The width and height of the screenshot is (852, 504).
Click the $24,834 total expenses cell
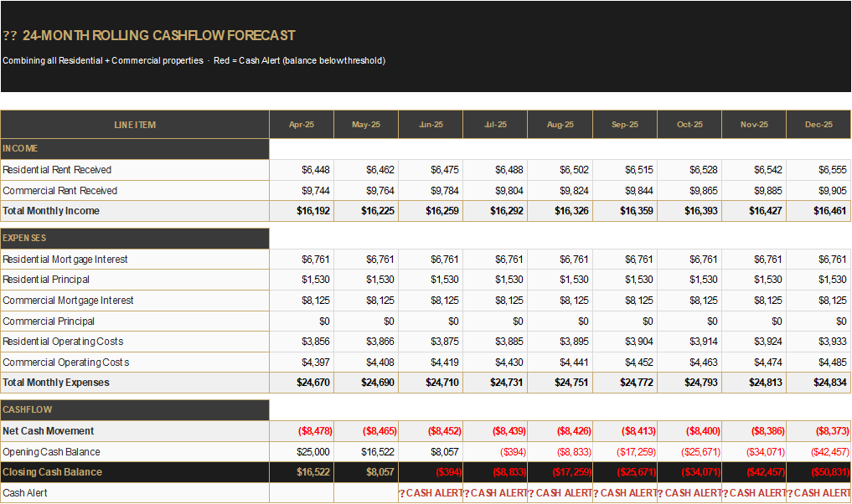(x=818, y=383)
